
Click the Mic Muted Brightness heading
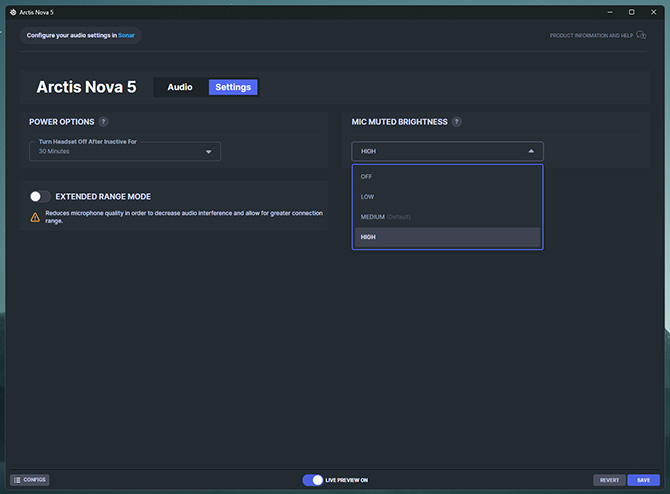point(400,122)
